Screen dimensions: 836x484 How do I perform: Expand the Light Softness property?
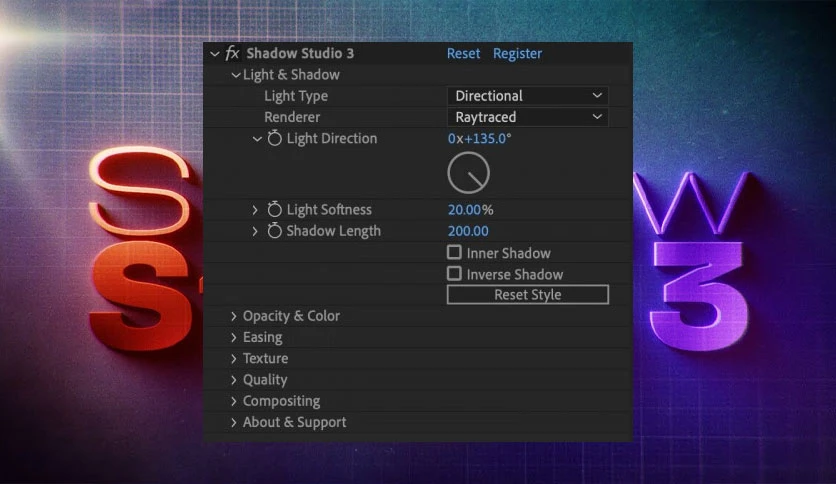click(x=255, y=210)
